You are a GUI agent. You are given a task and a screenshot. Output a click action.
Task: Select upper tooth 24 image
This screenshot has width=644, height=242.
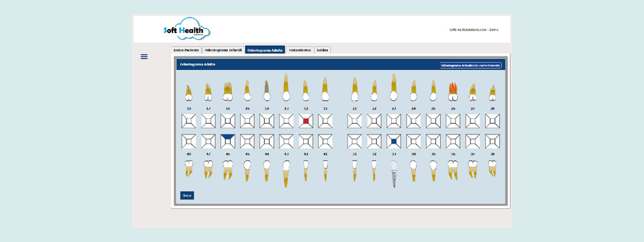tap(413, 91)
